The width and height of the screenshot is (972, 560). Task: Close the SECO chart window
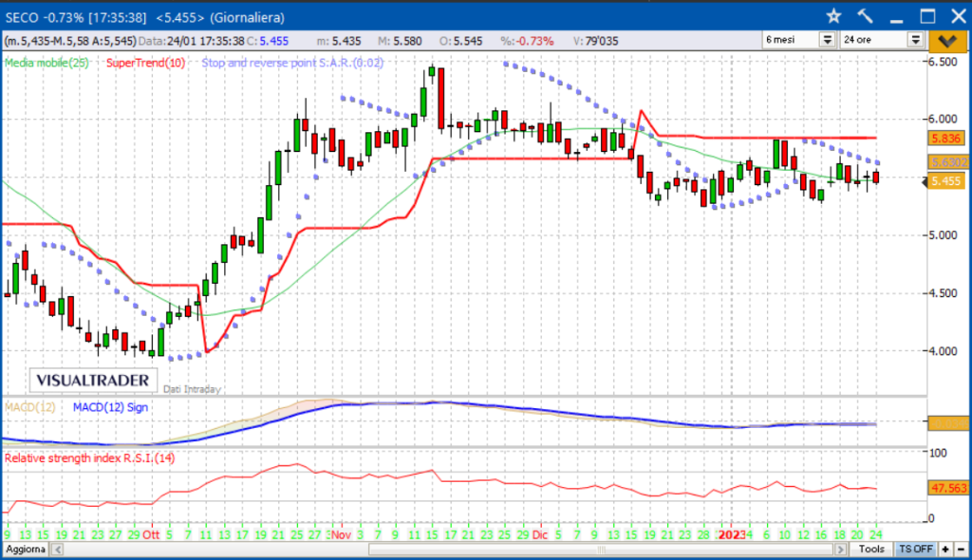coord(959,16)
